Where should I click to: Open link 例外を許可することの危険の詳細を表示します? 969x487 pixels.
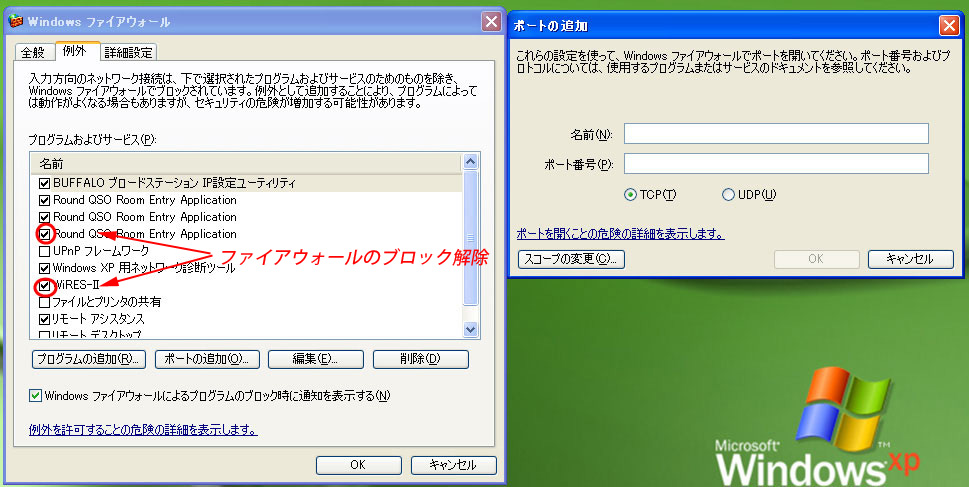point(143,430)
